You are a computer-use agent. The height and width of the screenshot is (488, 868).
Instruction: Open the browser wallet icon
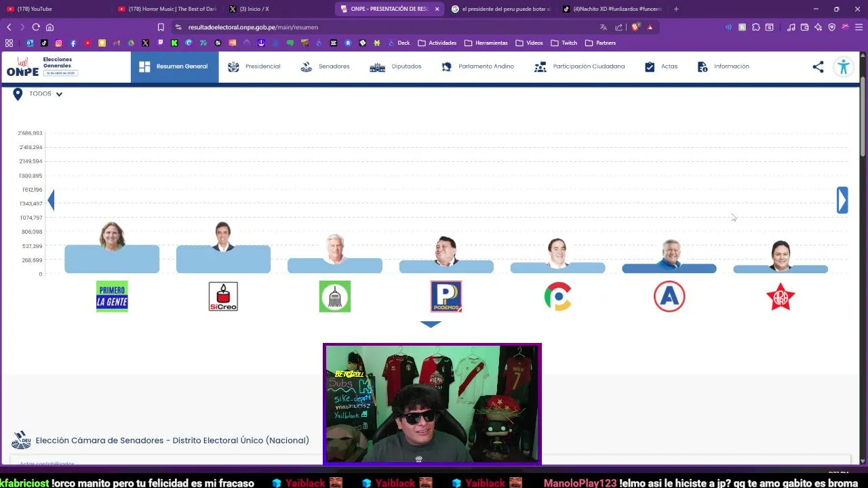(x=804, y=27)
